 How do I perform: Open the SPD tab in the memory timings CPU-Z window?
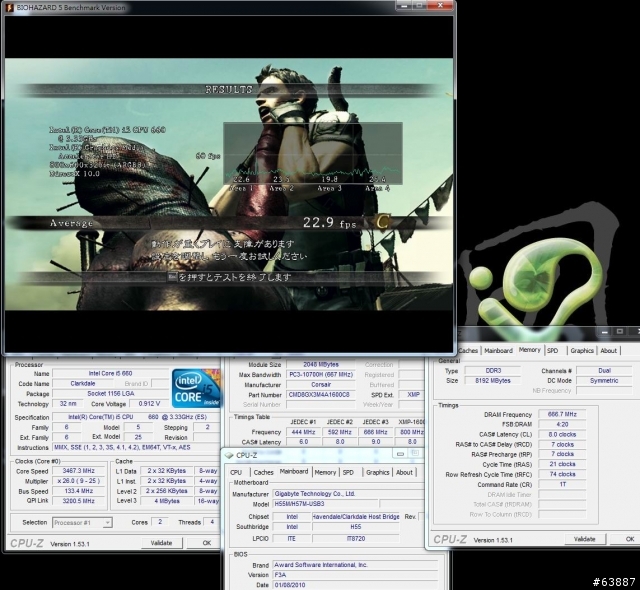[552, 350]
